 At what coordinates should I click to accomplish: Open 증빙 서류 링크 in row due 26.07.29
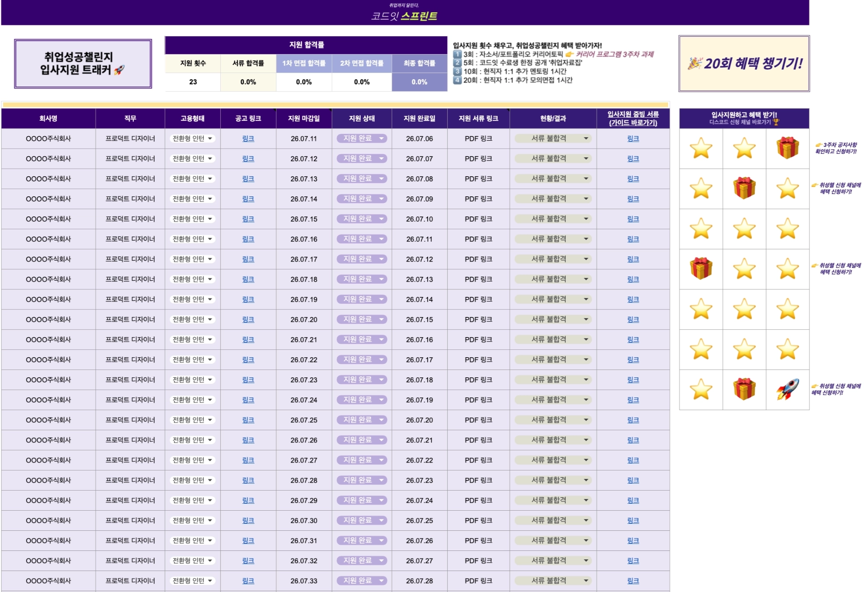(633, 500)
